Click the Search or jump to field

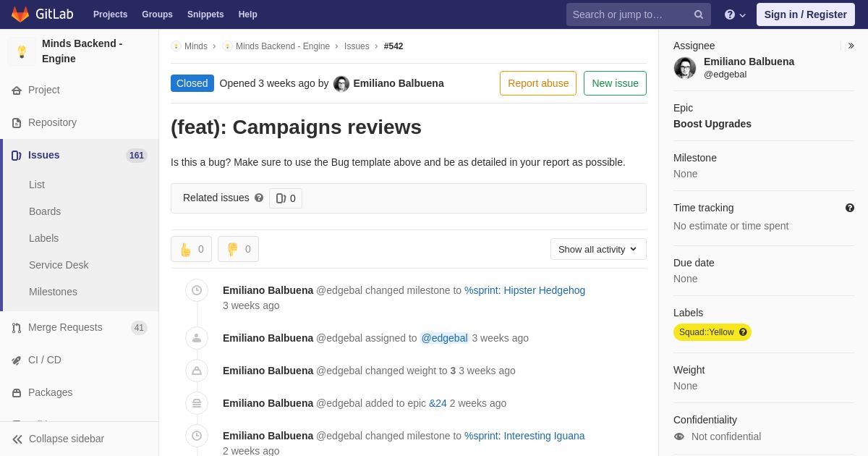coord(639,14)
